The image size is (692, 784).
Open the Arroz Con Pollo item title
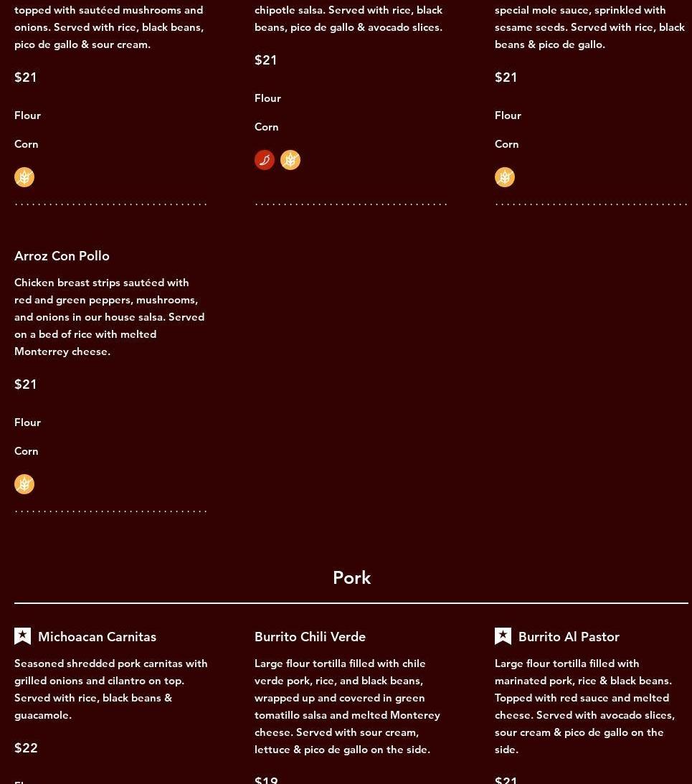[x=62, y=256]
